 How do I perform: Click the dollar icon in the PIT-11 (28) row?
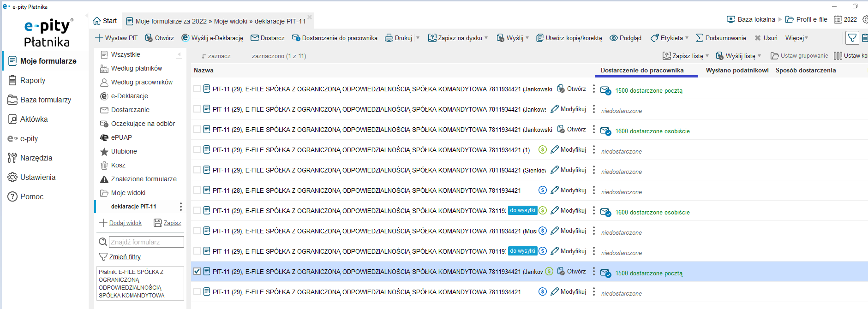pyautogui.click(x=543, y=190)
